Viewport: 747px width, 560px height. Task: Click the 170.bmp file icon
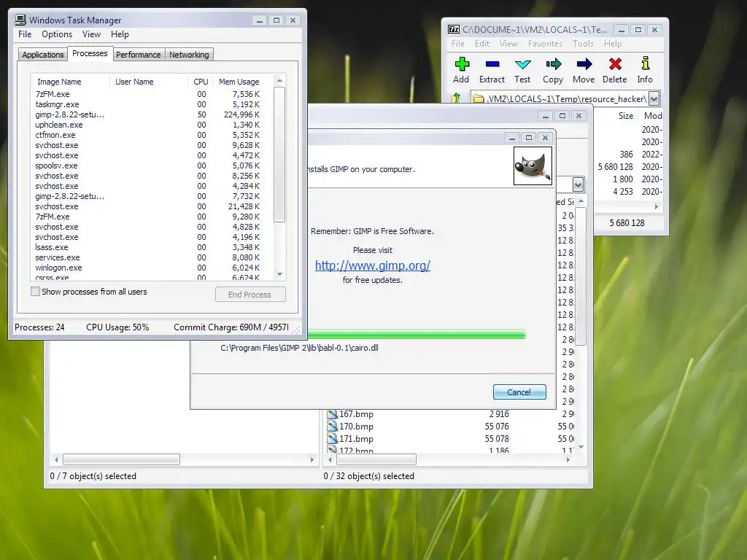(x=332, y=426)
